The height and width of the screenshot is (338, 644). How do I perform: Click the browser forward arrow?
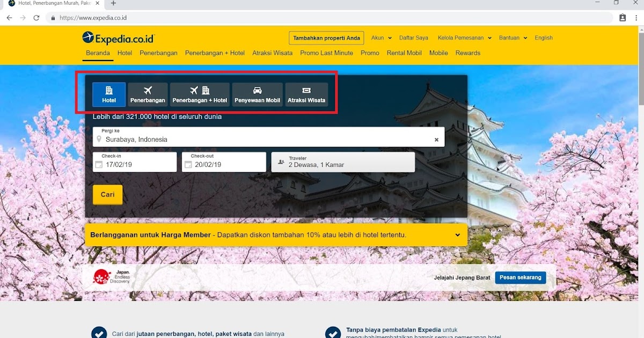pyautogui.click(x=23, y=18)
